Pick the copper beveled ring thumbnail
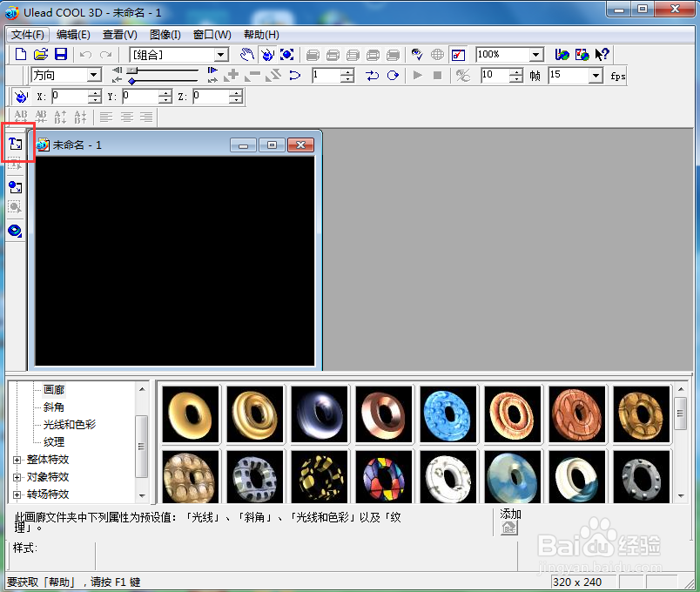Screen dimensions: 700x592 click(x=383, y=414)
